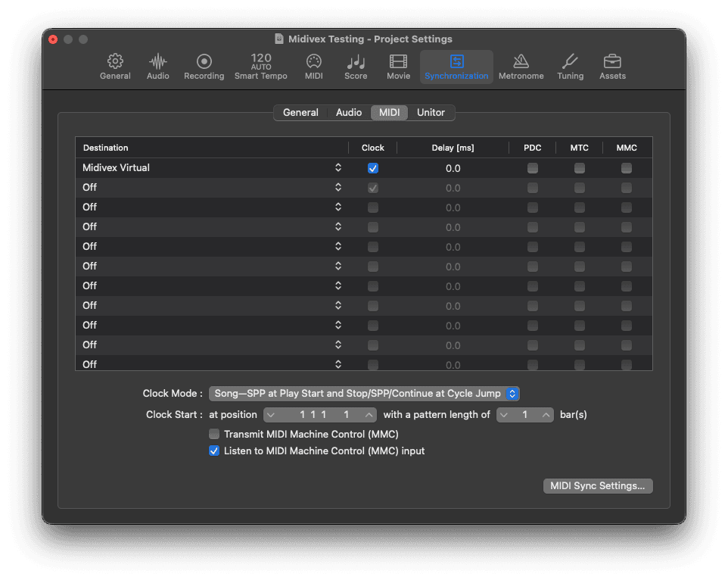Viewport: 728px width, 580px height.
Task: Open the General settings gear icon
Action: (115, 67)
